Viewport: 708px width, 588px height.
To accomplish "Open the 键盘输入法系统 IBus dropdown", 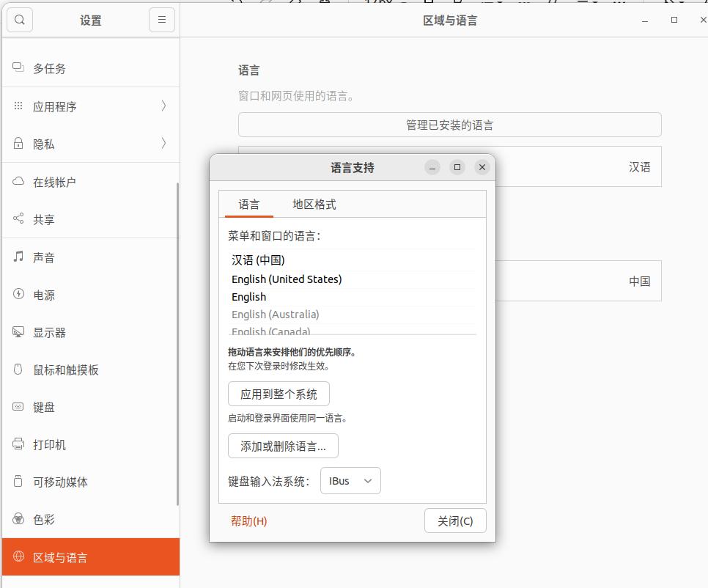I will 350,480.
